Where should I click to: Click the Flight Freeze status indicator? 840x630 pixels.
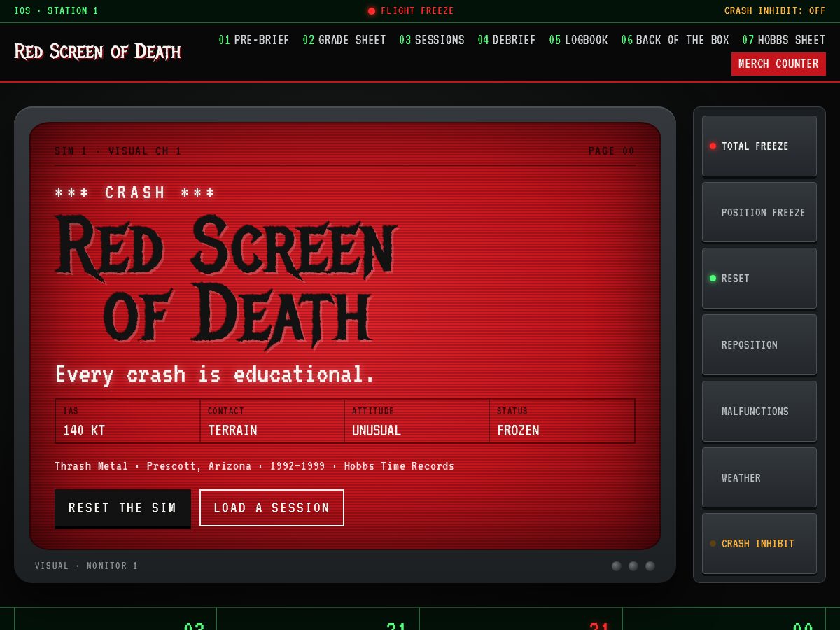tap(411, 11)
